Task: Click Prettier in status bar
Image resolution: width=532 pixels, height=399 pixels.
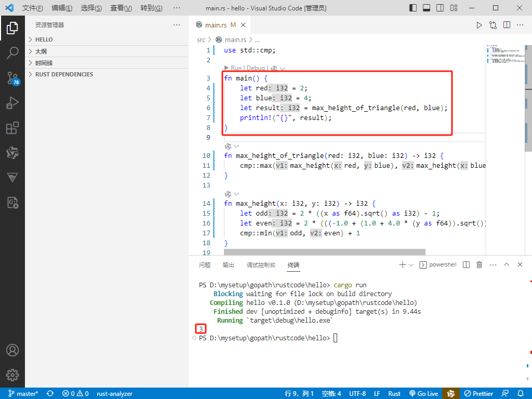Action: pyautogui.click(x=478, y=394)
